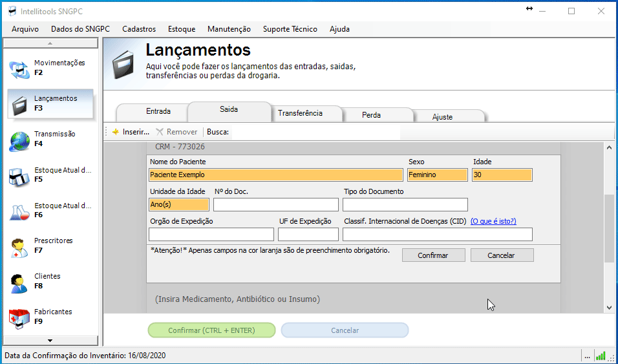This screenshot has height=364, width=618.
Task: Click the Nº do Doc. field
Action: 276,205
